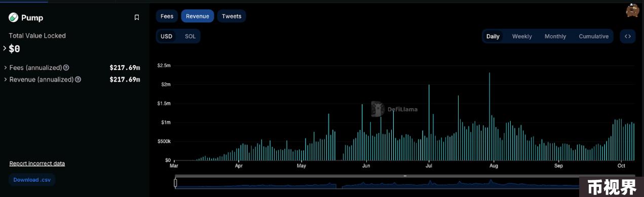
Task: Click the Aug axis label
Action: (494, 166)
